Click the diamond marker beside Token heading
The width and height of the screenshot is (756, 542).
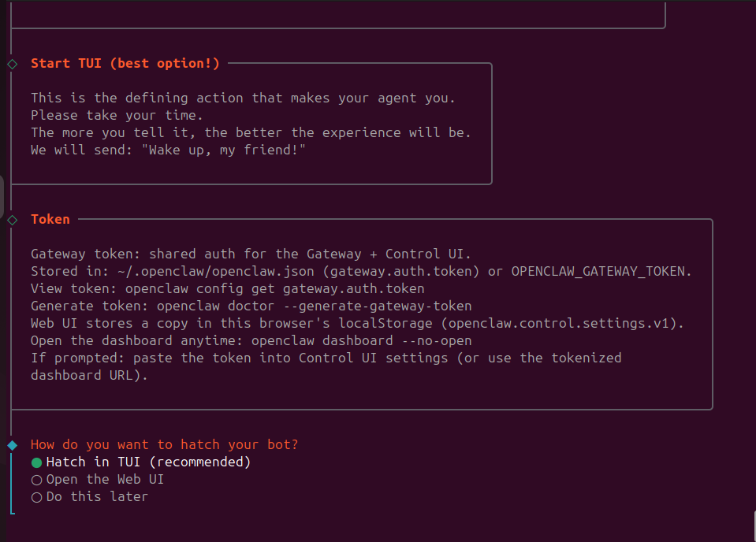click(12, 220)
